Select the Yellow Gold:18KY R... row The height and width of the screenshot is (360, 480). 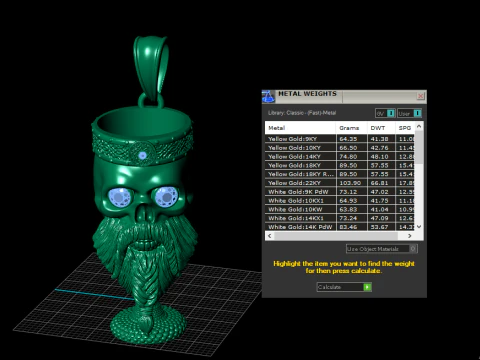tap(340, 174)
